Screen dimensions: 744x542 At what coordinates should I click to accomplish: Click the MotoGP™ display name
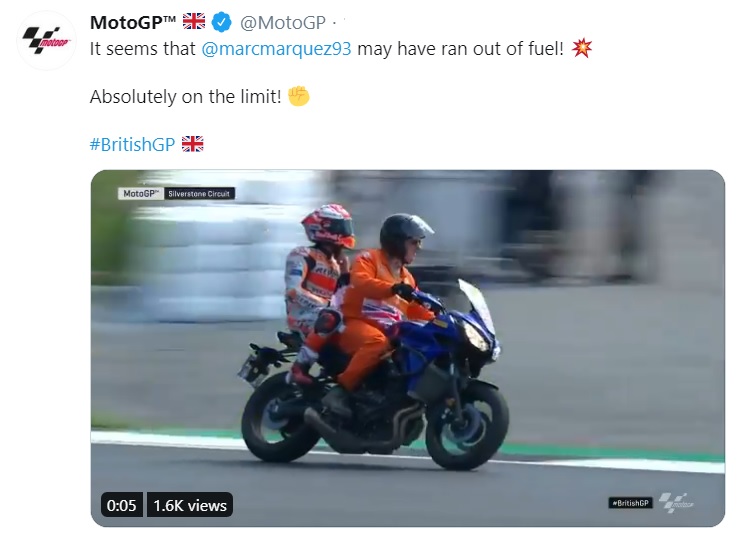(133, 22)
